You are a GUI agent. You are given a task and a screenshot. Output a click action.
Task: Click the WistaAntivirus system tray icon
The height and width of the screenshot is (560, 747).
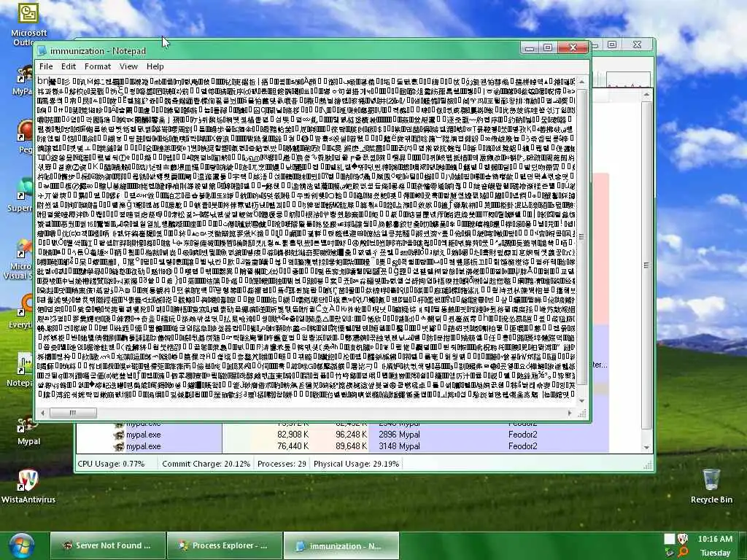click(x=682, y=539)
